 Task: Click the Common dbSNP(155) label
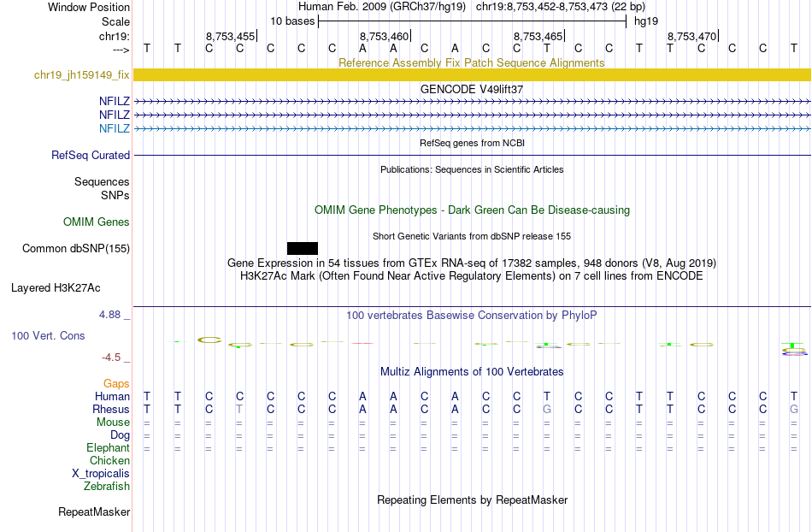76,248
